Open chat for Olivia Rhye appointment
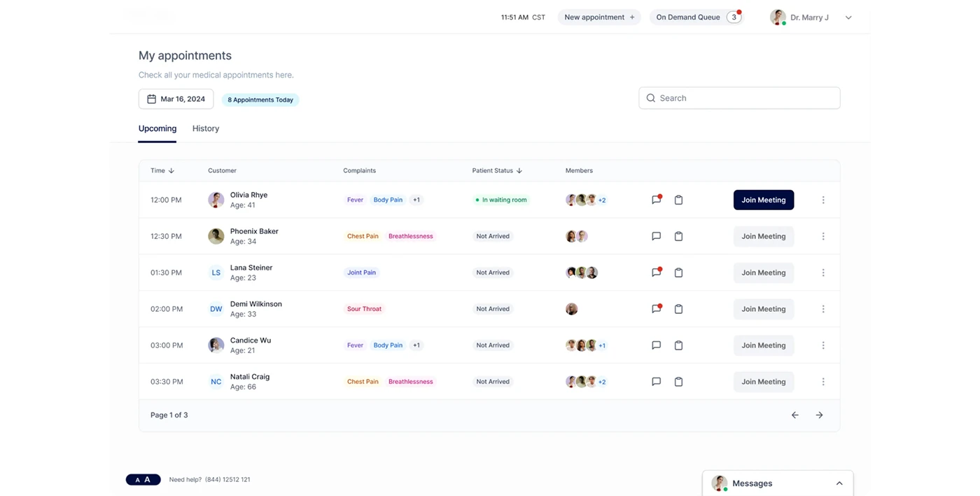 656,200
